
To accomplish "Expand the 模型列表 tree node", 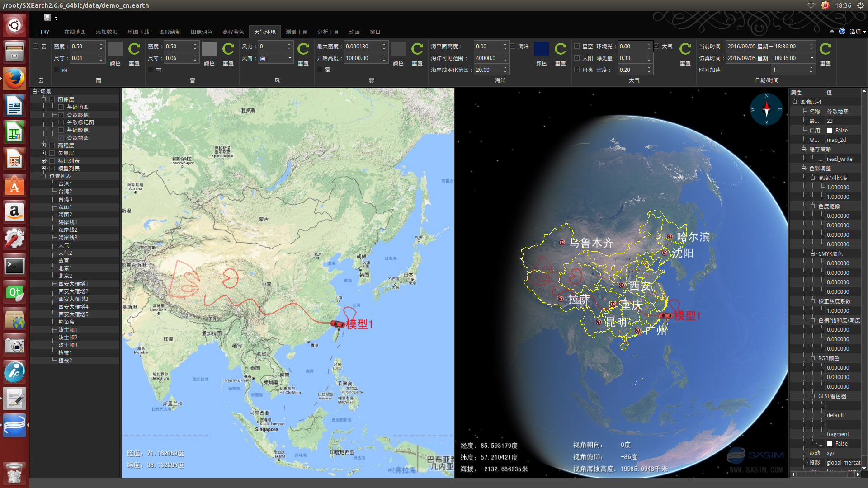I will 44,169.
